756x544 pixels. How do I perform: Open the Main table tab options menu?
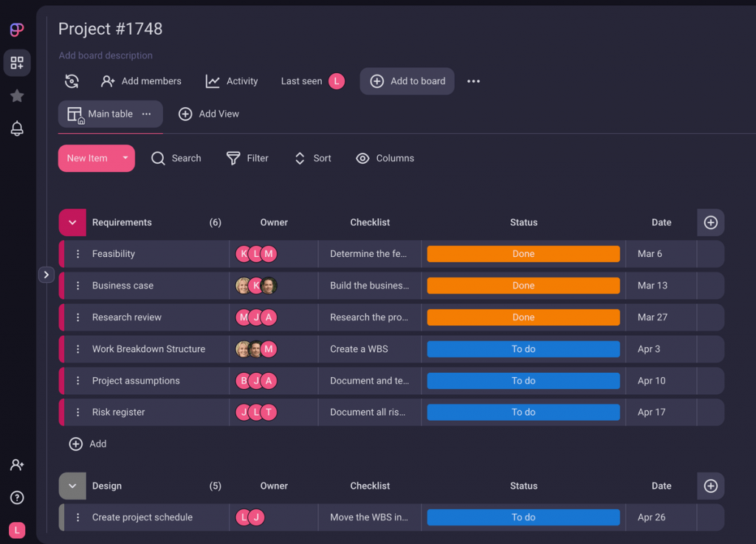(146, 114)
